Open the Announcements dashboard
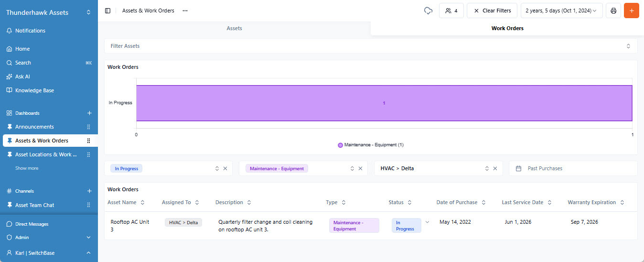The image size is (644, 262). point(34,127)
